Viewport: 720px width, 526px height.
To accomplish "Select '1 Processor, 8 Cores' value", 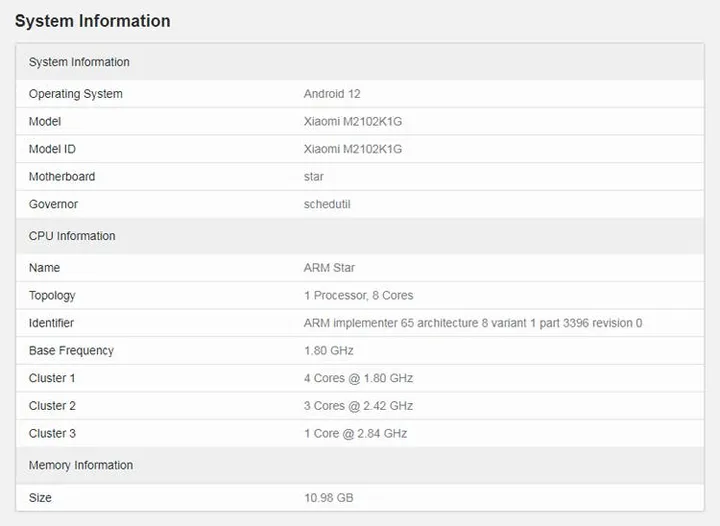I will 359,296.
